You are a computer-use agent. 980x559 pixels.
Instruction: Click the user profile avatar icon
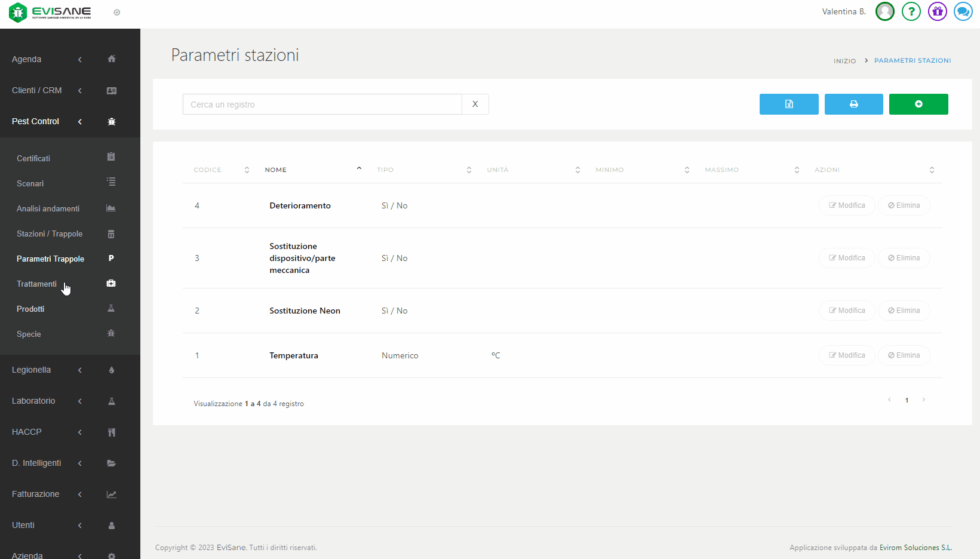click(x=884, y=11)
